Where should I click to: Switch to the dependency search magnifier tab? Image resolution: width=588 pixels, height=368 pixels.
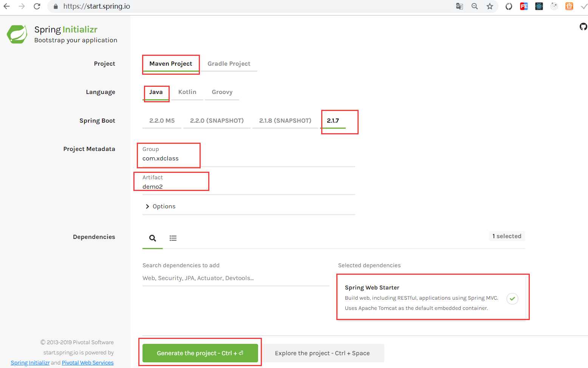[x=153, y=238]
